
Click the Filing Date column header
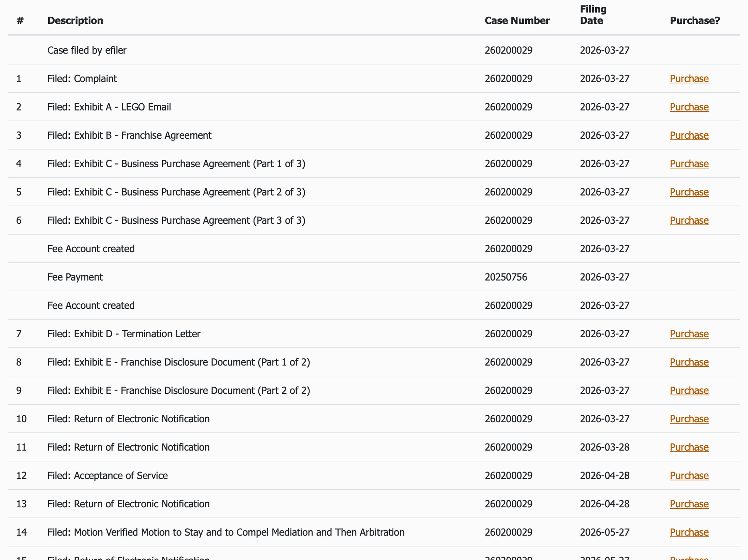click(x=593, y=15)
